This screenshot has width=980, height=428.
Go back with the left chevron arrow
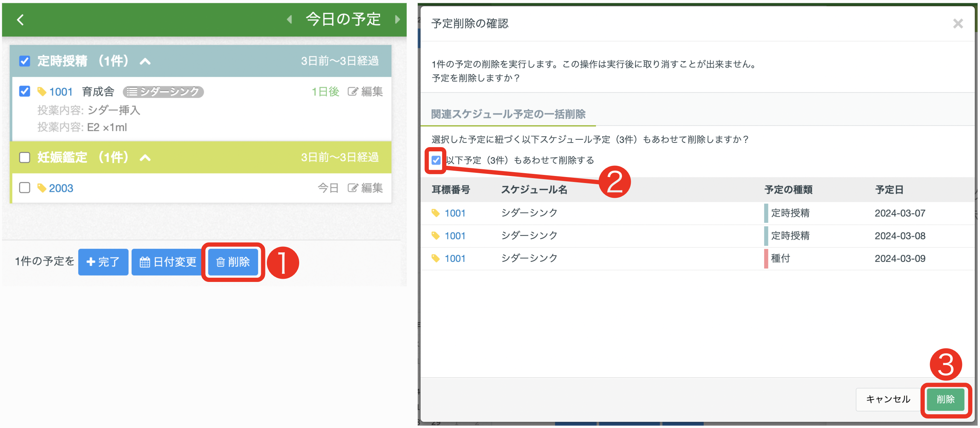click(x=20, y=20)
